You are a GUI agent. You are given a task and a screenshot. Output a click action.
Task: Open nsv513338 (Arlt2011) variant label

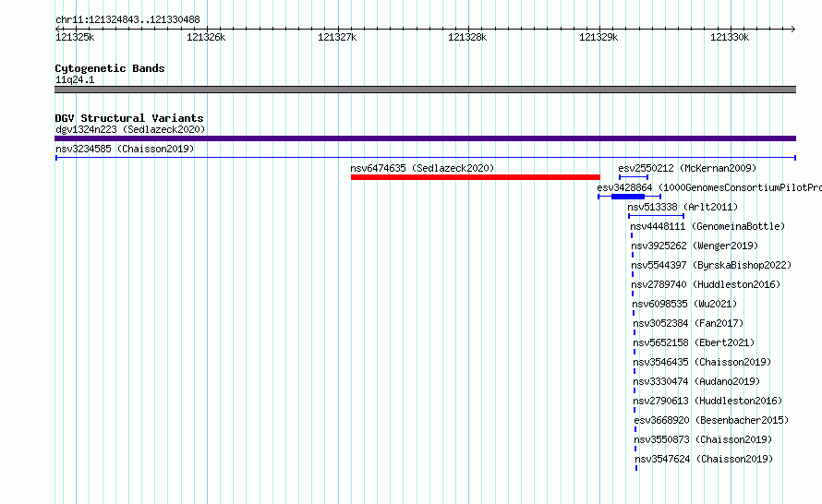(x=683, y=207)
